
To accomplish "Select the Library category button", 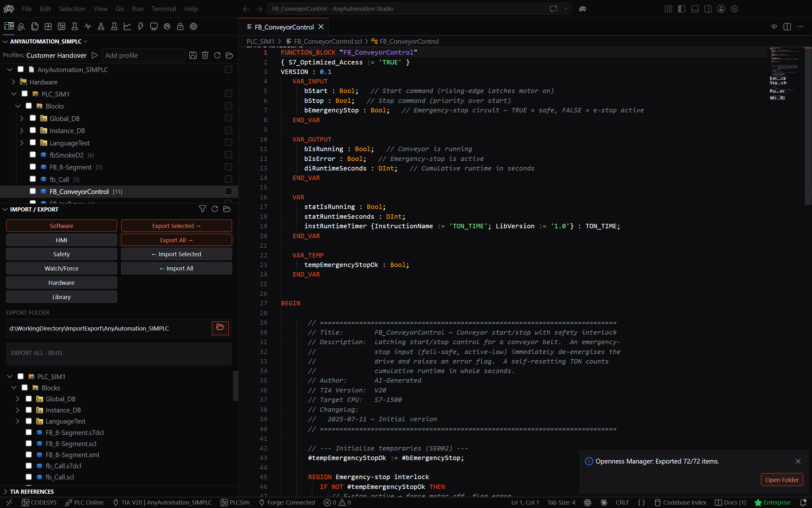I will point(62,297).
